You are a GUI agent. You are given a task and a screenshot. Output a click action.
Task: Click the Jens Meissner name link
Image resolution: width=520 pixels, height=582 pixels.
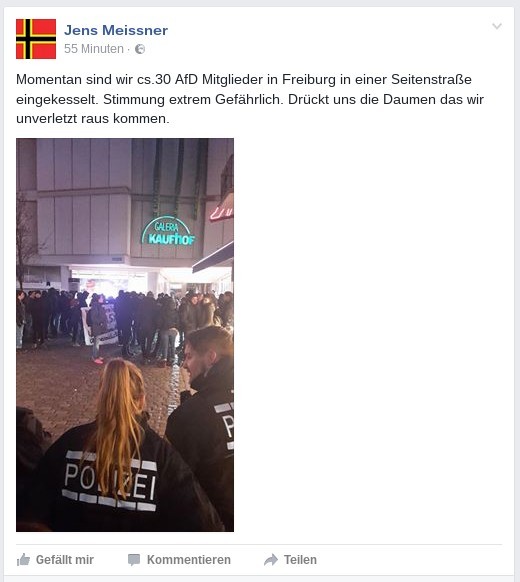[116, 30]
